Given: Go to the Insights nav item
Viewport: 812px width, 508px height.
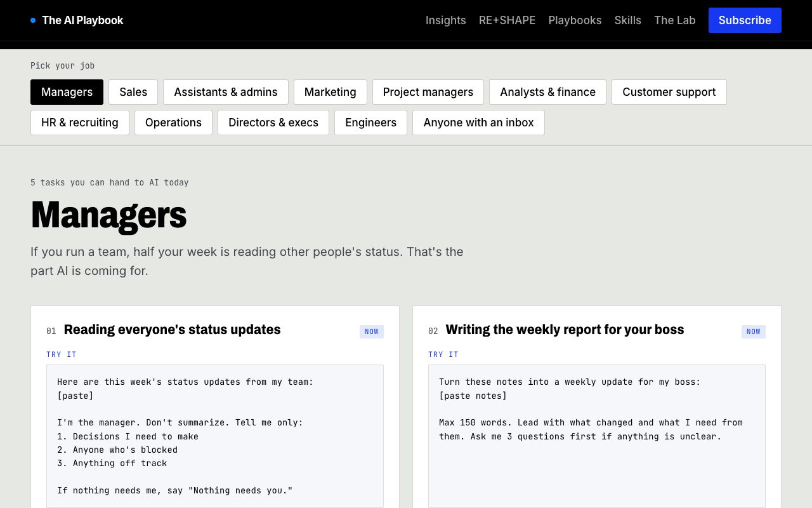Looking at the screenshot, I should 445,20.
